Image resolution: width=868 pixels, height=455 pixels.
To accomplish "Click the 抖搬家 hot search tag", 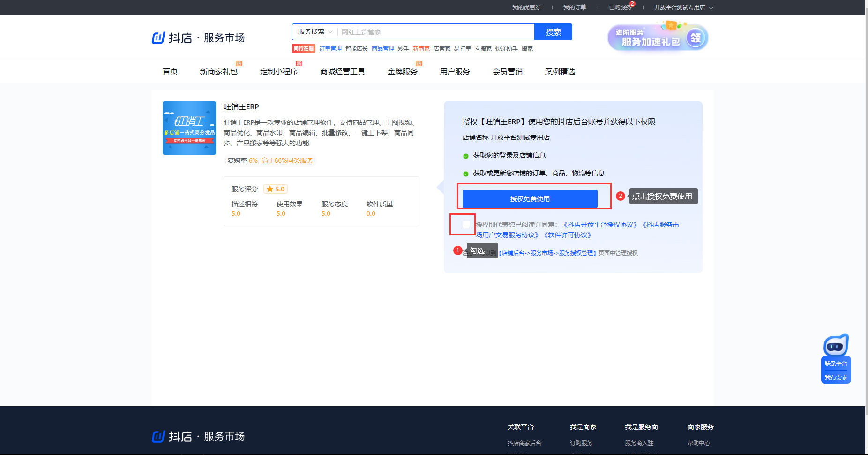I will pyautogui.click(x=483, y=49).
